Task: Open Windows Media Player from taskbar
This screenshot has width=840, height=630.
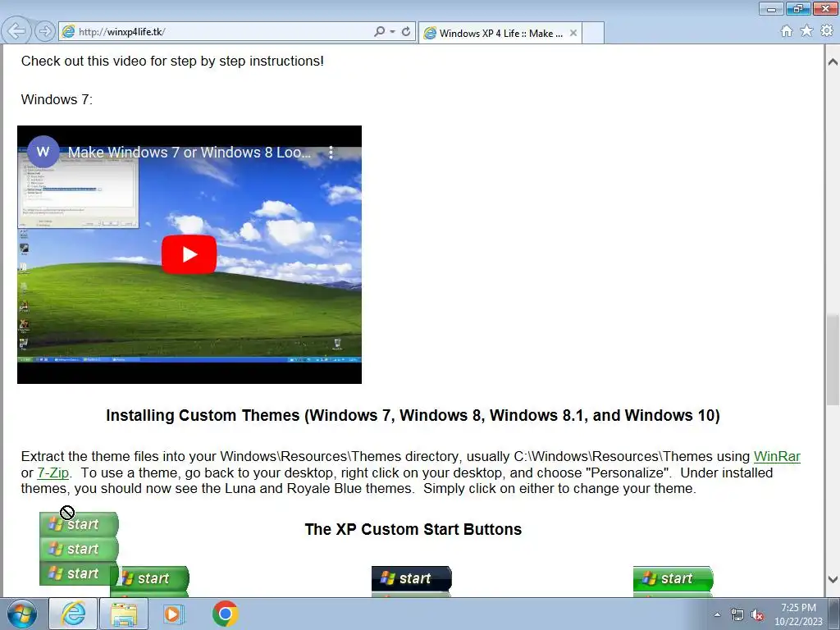Action: point(173,614)
